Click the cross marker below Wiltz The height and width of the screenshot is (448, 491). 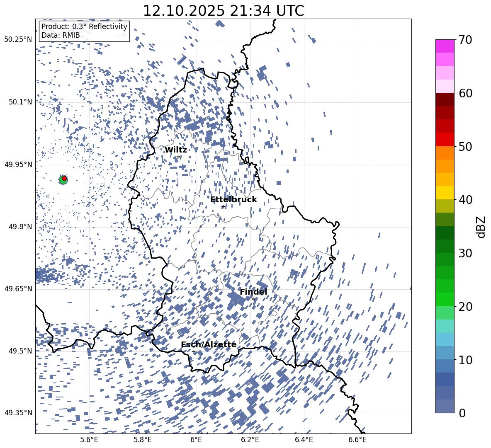coord(178,157)
